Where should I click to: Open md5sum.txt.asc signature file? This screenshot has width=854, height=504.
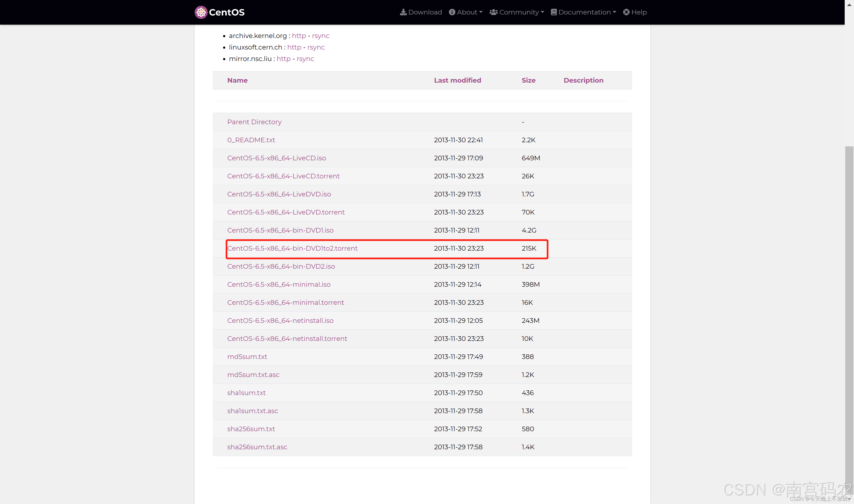(253, 375)
